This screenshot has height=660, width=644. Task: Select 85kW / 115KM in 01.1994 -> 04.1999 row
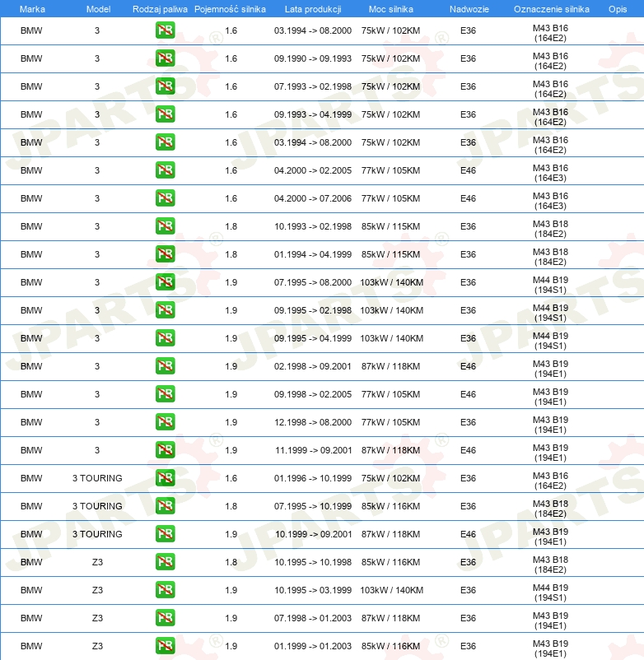(390, 254)
